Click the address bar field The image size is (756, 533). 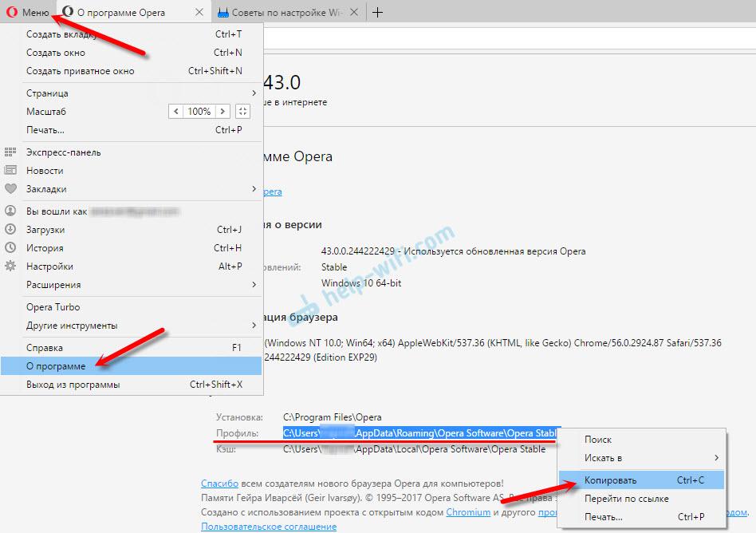coord(509,38)
